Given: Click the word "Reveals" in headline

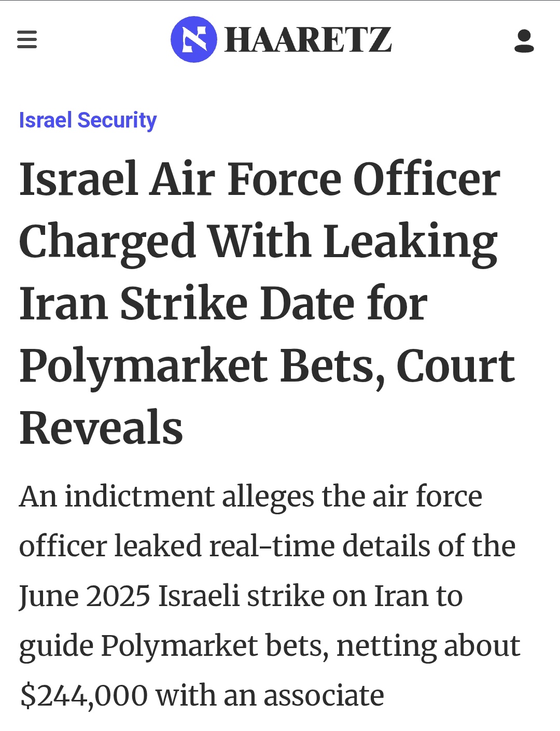Looking at the screenshot, I should (x=101, y=428).
